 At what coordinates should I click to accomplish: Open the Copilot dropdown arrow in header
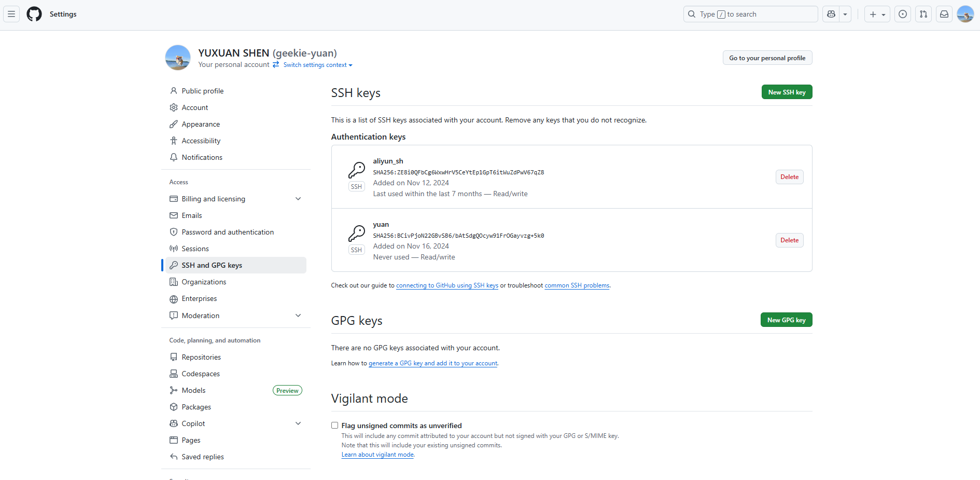[845, 14]
